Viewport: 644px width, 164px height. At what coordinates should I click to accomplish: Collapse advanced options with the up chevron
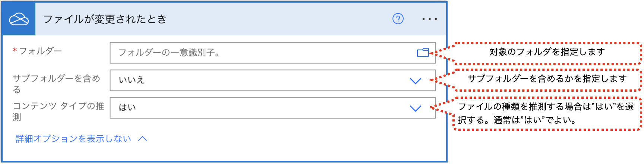click(x=142, y=139)
